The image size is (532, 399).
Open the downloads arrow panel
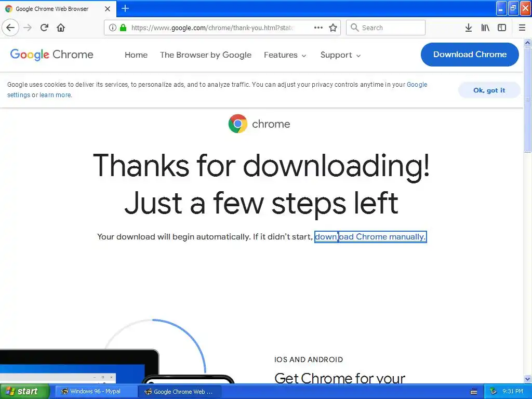point(469,28)
